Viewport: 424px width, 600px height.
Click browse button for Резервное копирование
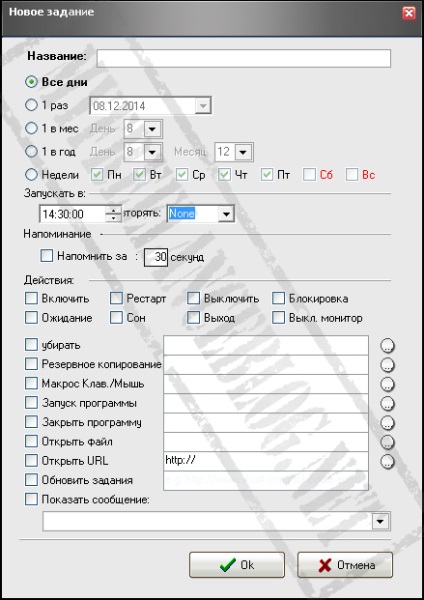click(x=387, y=365)
